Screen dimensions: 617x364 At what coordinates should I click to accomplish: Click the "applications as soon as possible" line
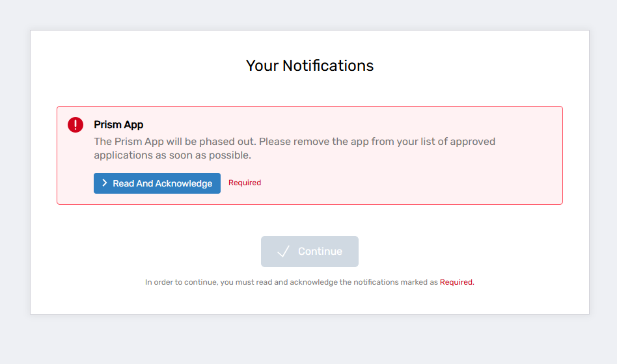click(x=172, y=156)
